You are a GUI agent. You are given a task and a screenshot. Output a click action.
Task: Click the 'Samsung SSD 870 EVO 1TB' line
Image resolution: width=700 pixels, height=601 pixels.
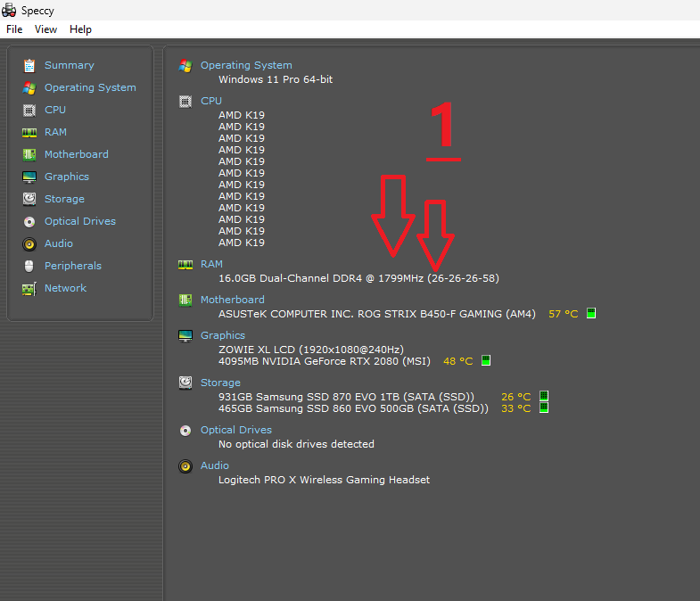coord(346,397)
